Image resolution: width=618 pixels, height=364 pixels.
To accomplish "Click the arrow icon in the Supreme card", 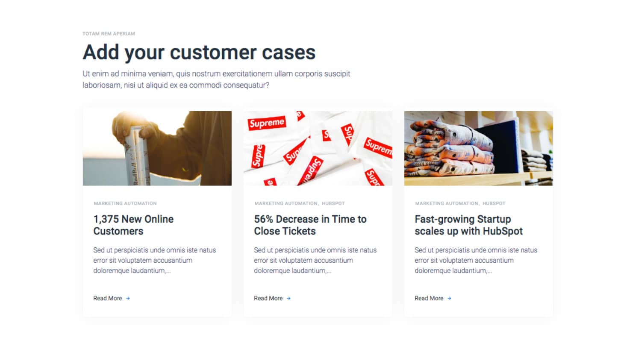I will [x=288, y=299].
